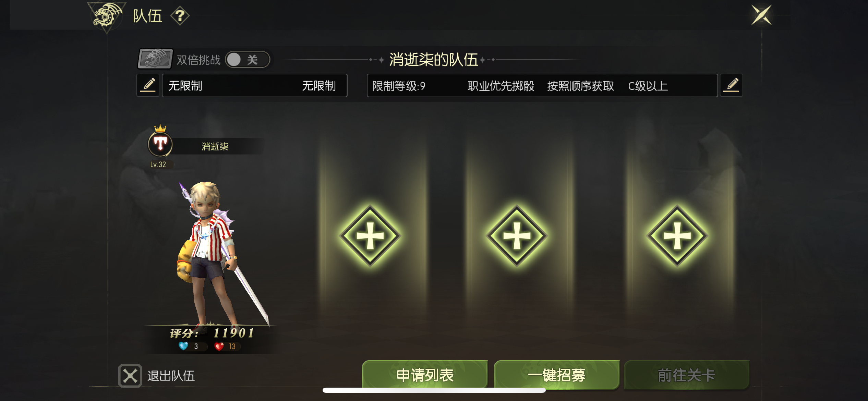Open the 申请列表 application list
The width and height of the screenshot is (868, 401).
coord(425,375)
